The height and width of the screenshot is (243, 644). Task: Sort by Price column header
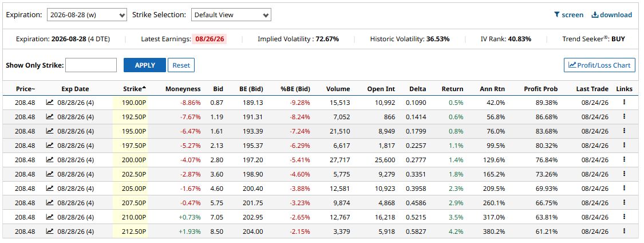click(x=25, y=89)
